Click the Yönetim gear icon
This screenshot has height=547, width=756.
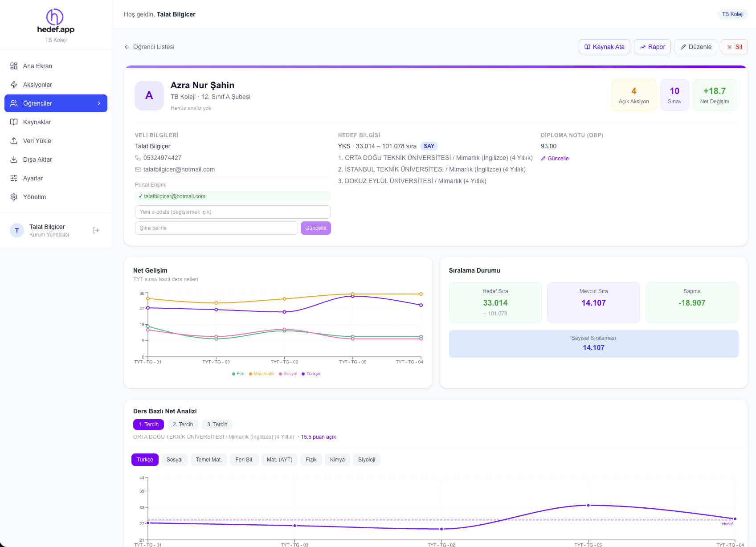click(x=14, y=197)
